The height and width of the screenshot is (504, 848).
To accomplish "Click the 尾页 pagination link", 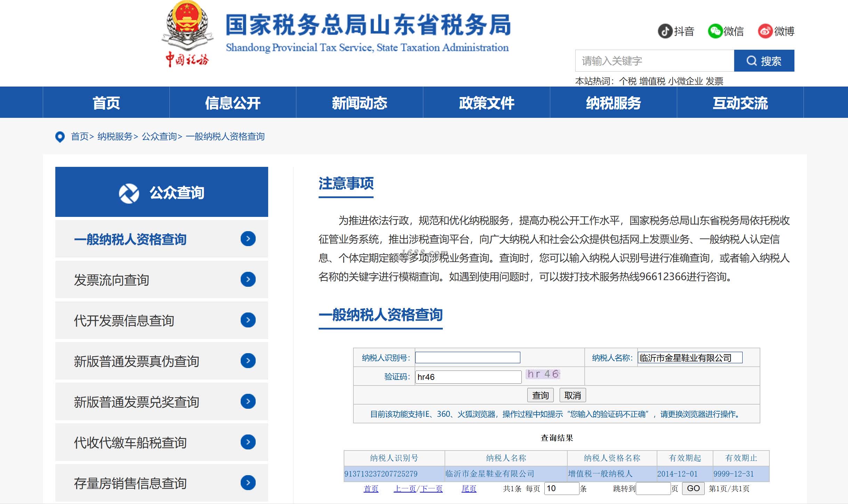I will click(x=469, y=489).
